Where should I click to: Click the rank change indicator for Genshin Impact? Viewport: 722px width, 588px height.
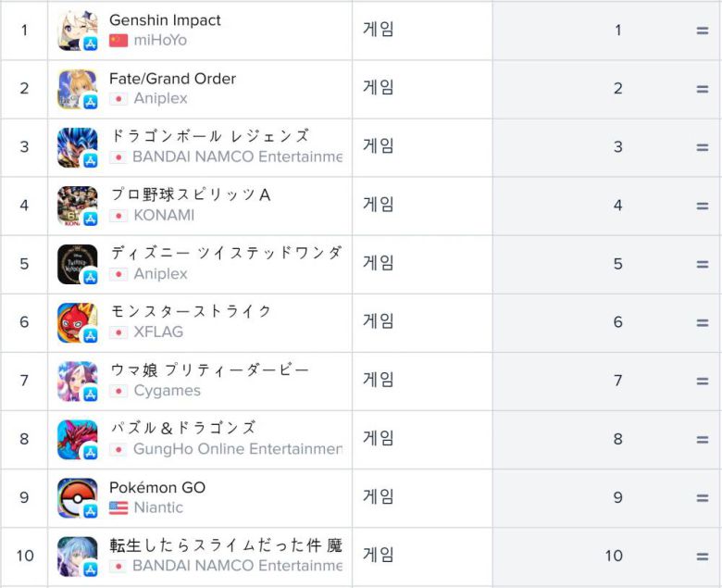pyautogui.click(x=703, y=31)
